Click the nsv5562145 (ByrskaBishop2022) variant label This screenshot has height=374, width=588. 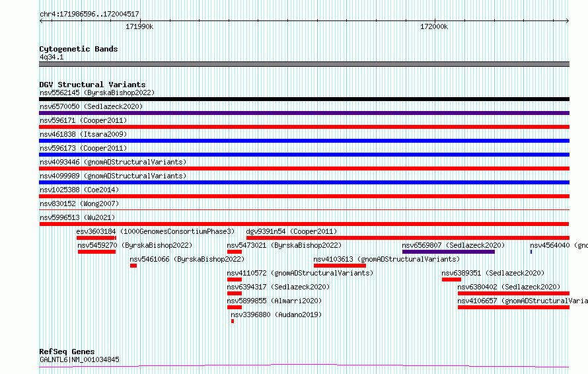(x=97, y=93)
